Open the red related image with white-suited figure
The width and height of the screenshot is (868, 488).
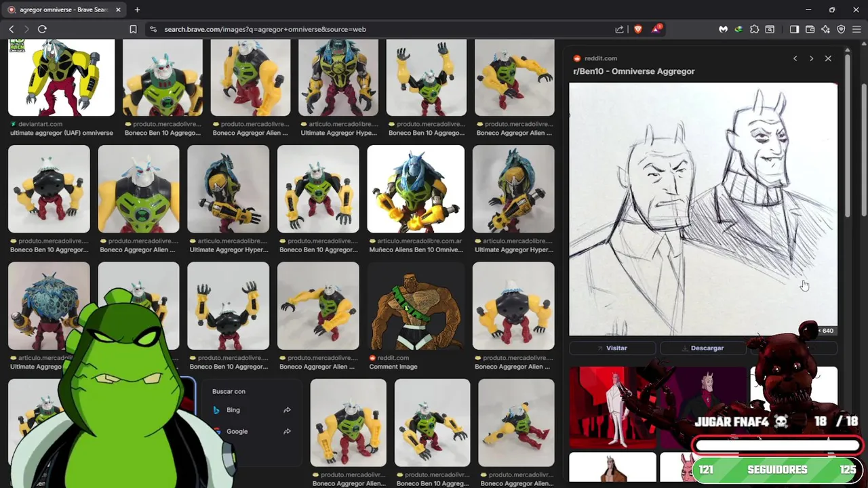click(612, 407)
